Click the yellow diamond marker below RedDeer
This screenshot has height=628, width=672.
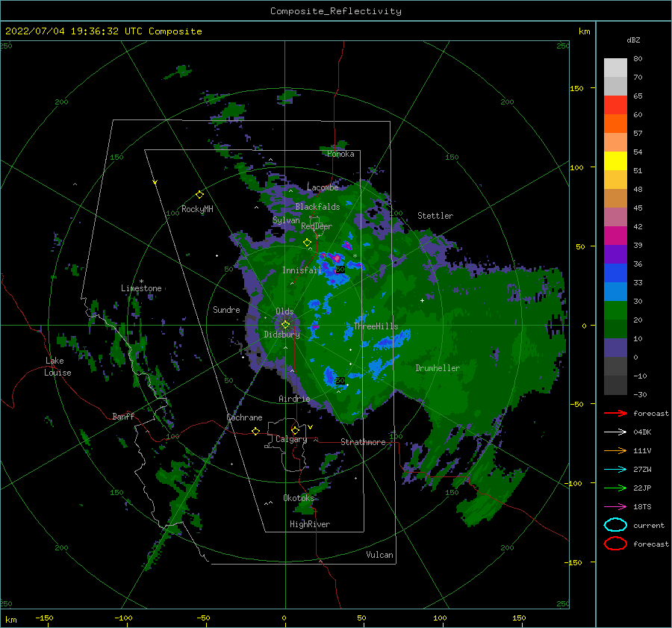coord(307,243)
